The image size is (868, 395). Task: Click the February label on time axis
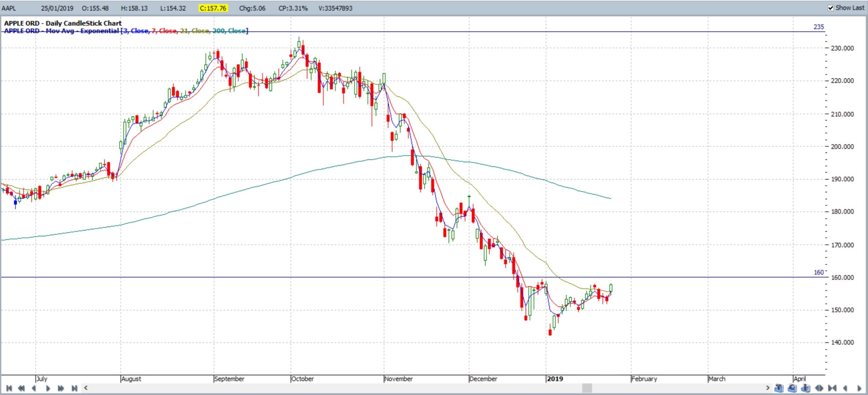click(x=644, y=379)
